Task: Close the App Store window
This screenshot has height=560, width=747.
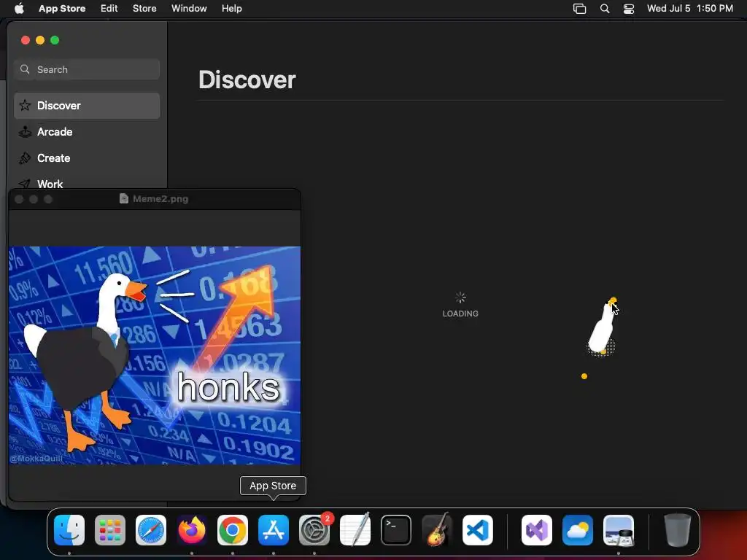Action: pyautogui.click(x=26, y=40)
